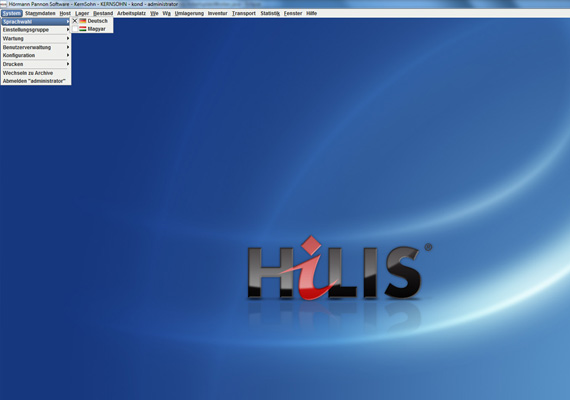
Task: Select the Deutsch language label
Action: coord(97,21)
